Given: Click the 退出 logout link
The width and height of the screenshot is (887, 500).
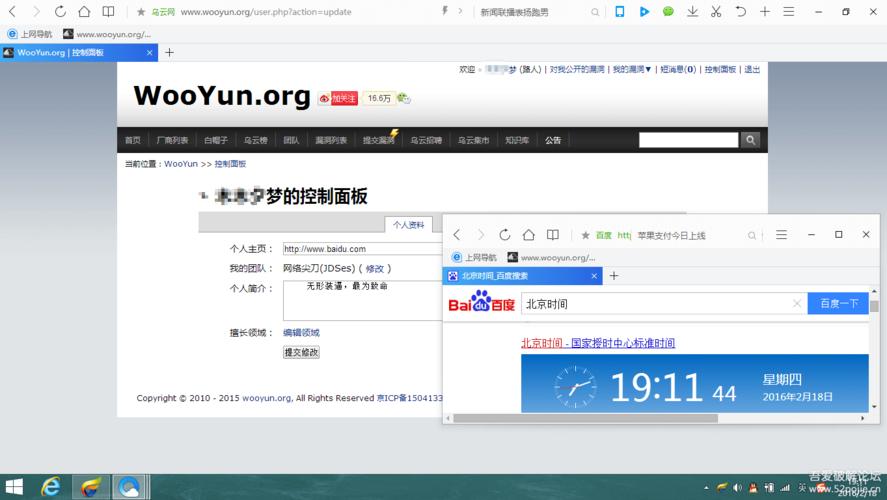Looking at the screenshot, I should pos(752,70).
